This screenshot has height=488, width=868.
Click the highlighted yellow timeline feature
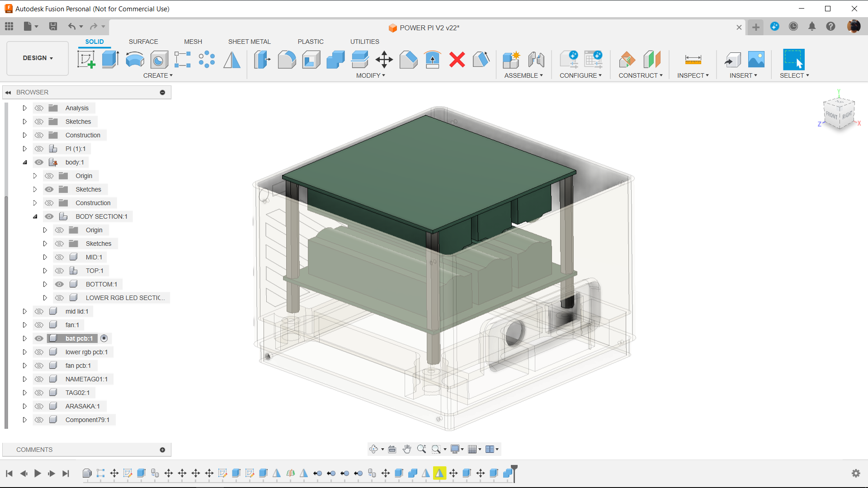coord(439,473)
